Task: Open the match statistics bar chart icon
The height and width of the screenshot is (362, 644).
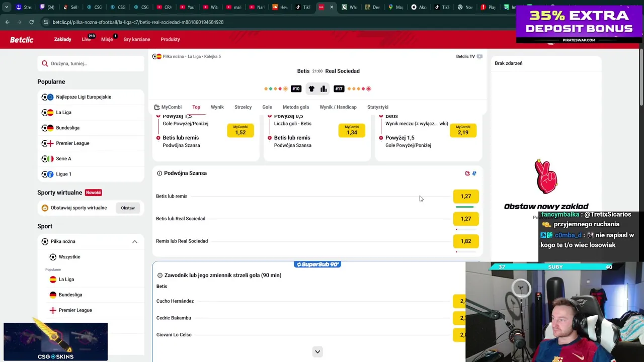Action: tap(324, 89)
